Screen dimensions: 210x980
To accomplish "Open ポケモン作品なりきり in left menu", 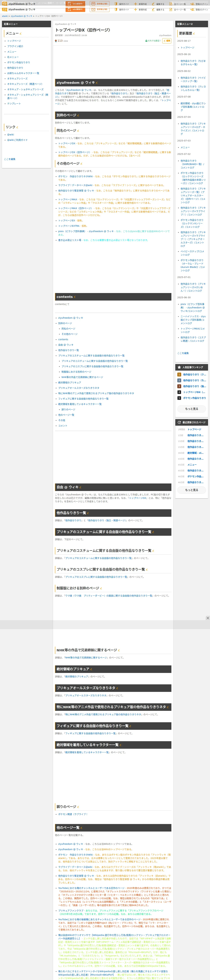I will (x=19, y=62).
